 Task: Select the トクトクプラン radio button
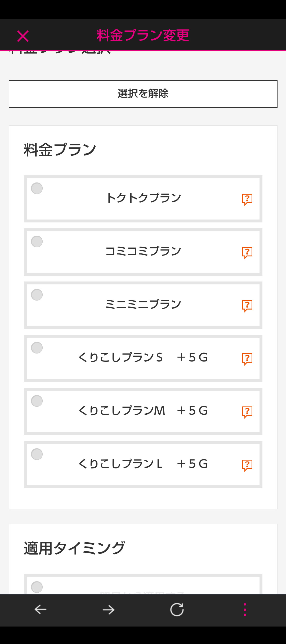[37, 188]
